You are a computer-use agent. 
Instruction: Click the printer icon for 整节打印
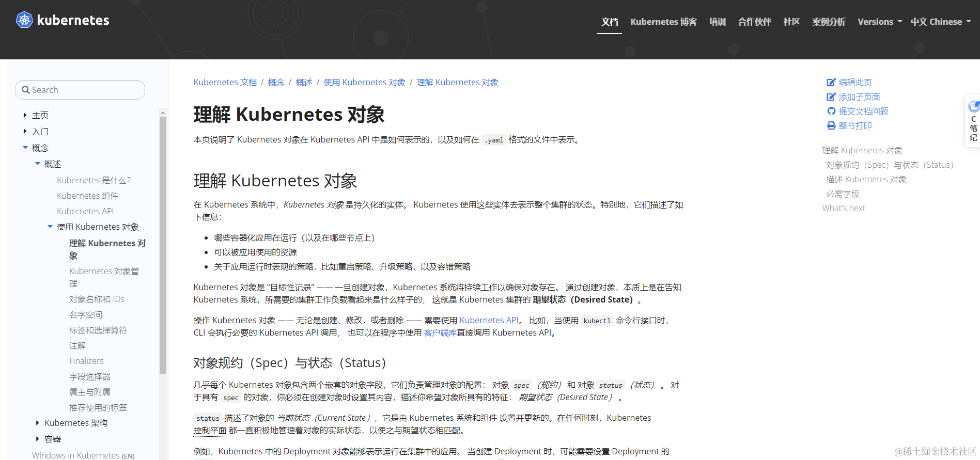831,125
